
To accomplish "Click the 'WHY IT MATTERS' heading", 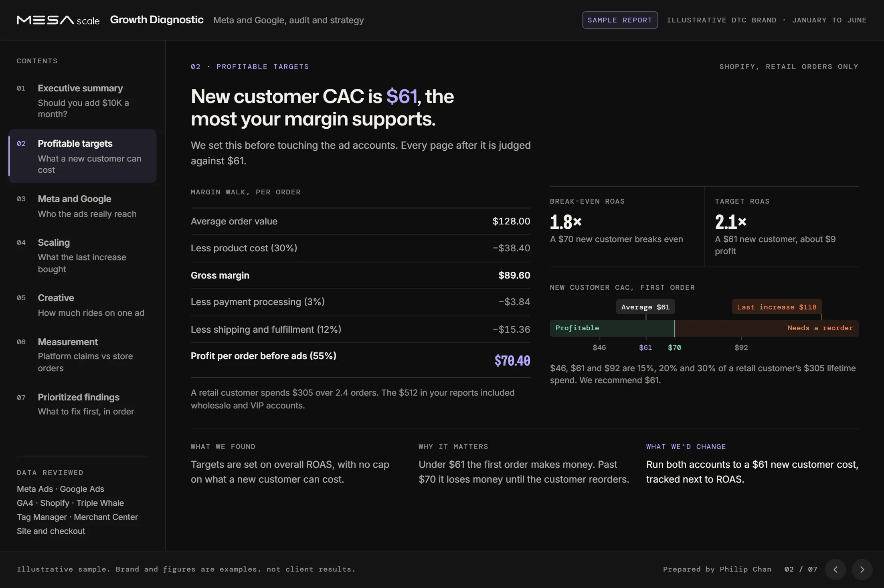I will [x=453, y=447].
